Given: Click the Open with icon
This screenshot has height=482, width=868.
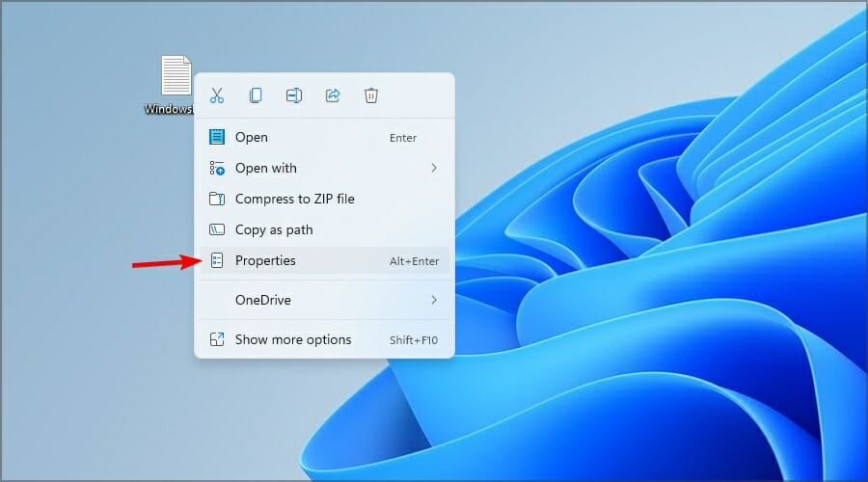Looking at the screenshot, I should click(x=217, y=168).
